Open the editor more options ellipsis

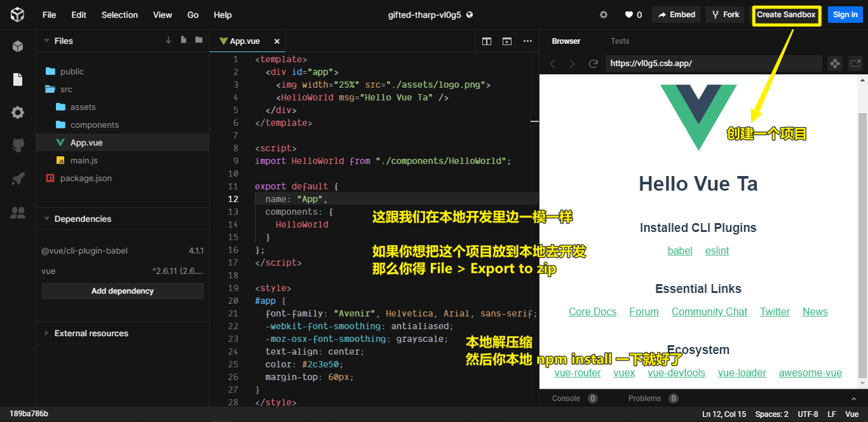[527, 41]
